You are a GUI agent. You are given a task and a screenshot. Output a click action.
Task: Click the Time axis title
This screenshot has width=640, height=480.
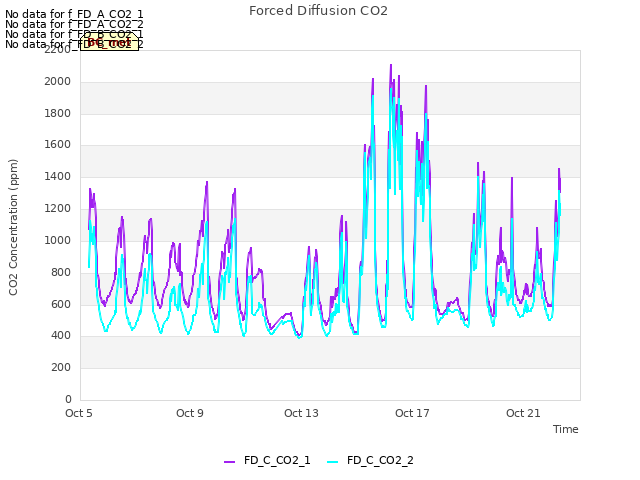click(566, 429)
